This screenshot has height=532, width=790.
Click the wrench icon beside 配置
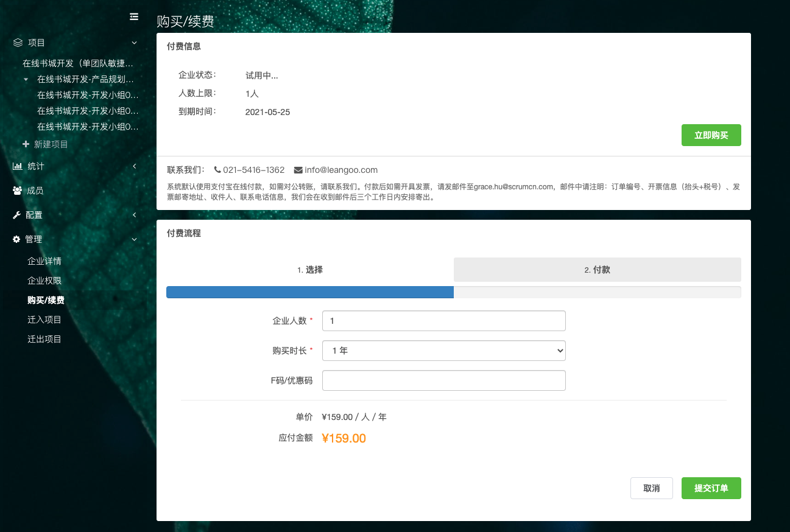pos(17,215)
